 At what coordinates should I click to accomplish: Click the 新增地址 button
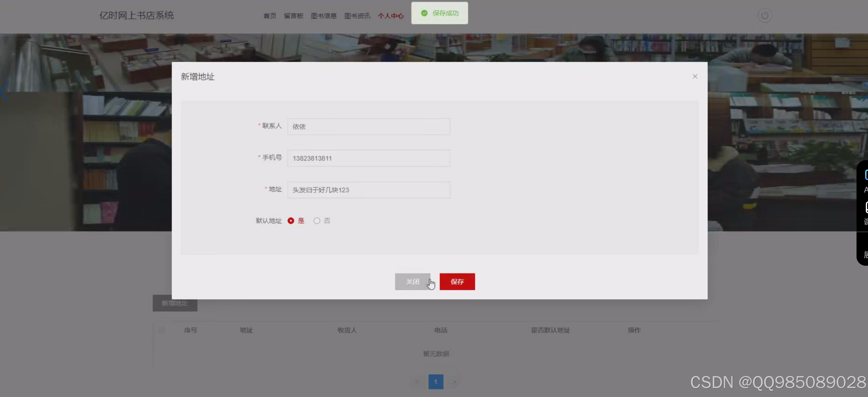click(x=175, y=303)
